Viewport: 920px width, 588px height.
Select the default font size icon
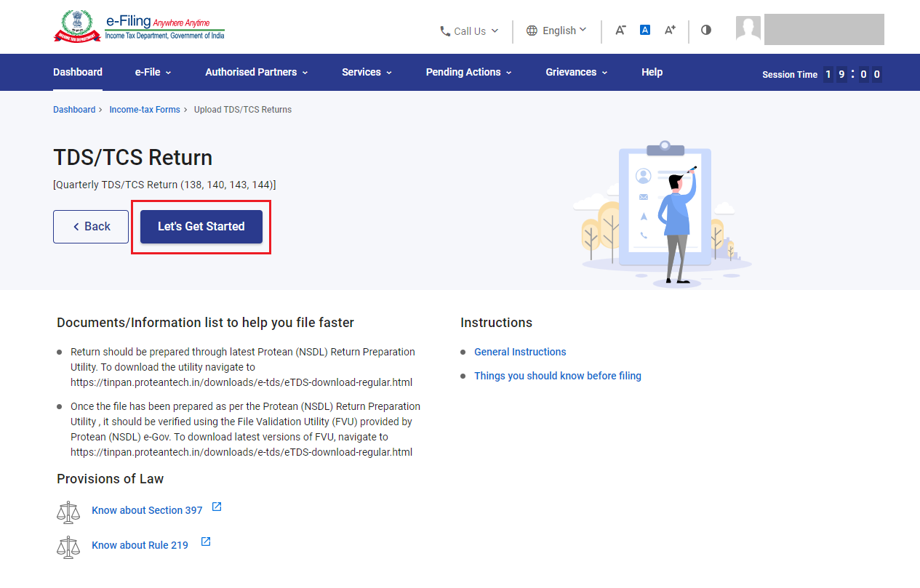coord(645,30)
